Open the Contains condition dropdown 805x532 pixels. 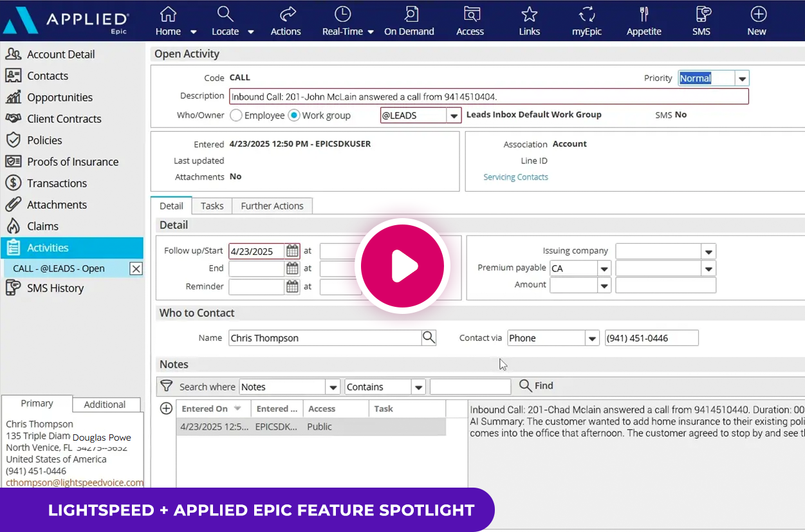click(x=419, y=387)
